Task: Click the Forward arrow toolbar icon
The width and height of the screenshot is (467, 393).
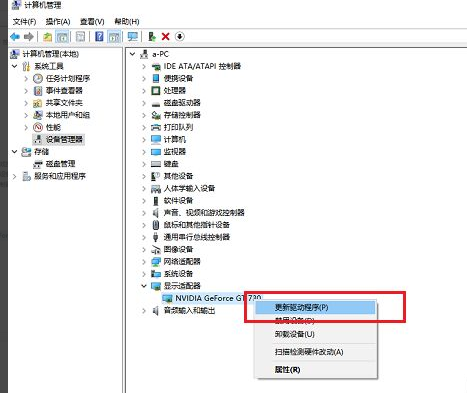Action: [29, 37]
